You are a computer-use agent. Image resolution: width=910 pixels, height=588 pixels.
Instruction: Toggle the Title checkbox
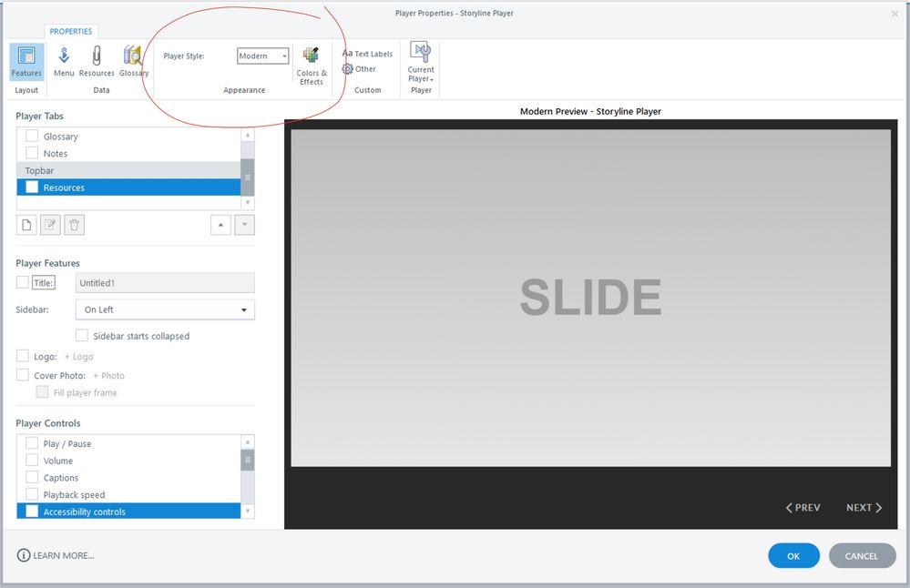pyautogui.click(x=22, y=283)
